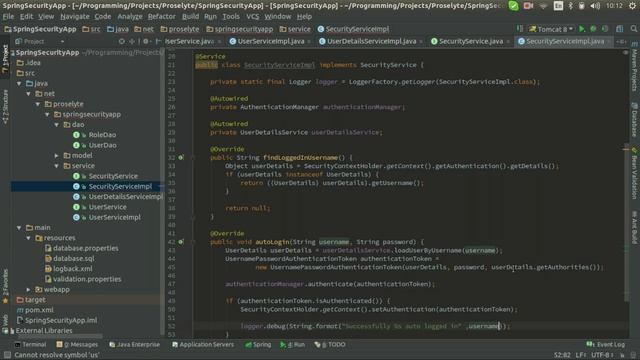The height and width of the screenshot is (360, 640).
Task: Open the Event Log
Action: pos(606,345)
